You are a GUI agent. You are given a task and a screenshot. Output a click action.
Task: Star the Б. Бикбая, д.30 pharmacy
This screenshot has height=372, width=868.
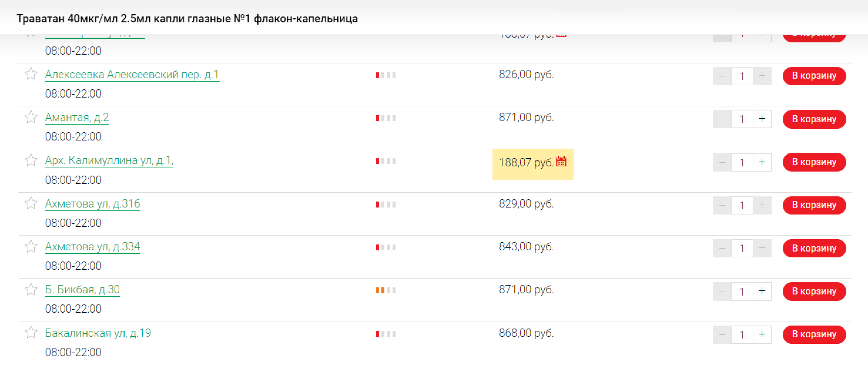tap(31, 289)
